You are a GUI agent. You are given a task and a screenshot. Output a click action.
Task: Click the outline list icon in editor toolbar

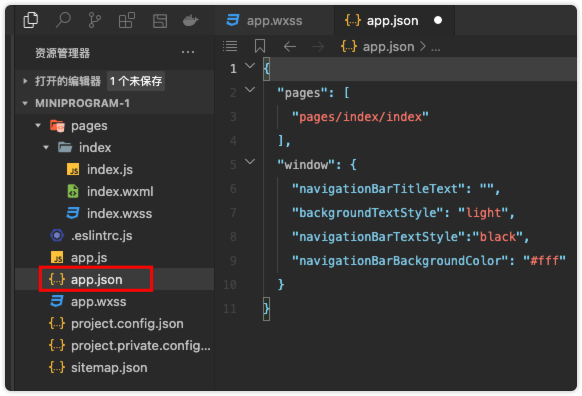click(230, 46)
